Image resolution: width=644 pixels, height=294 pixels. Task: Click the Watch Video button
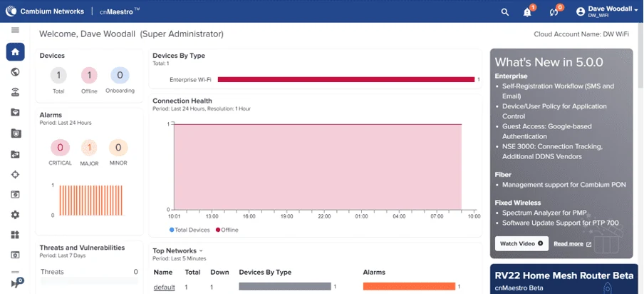(521, 243)
